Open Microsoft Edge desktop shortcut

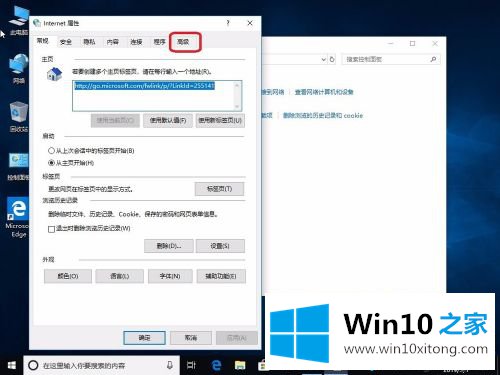pyautogui.click(x=19, y=217)
